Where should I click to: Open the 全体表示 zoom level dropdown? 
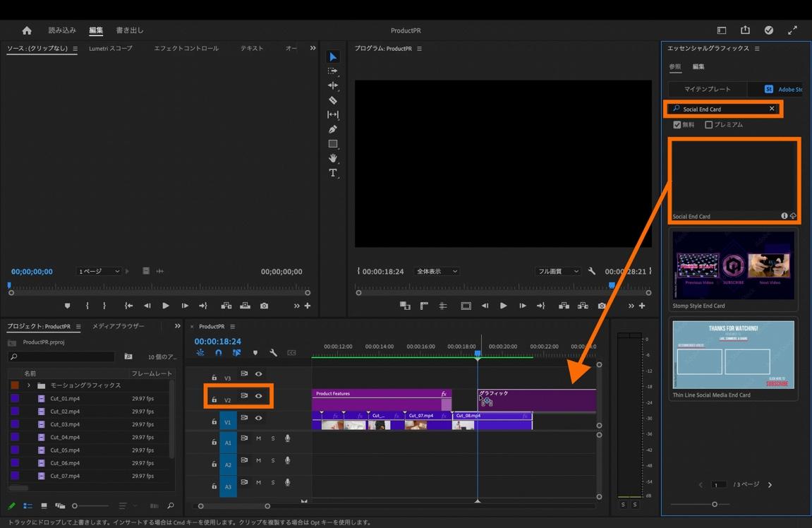[437, 271]
